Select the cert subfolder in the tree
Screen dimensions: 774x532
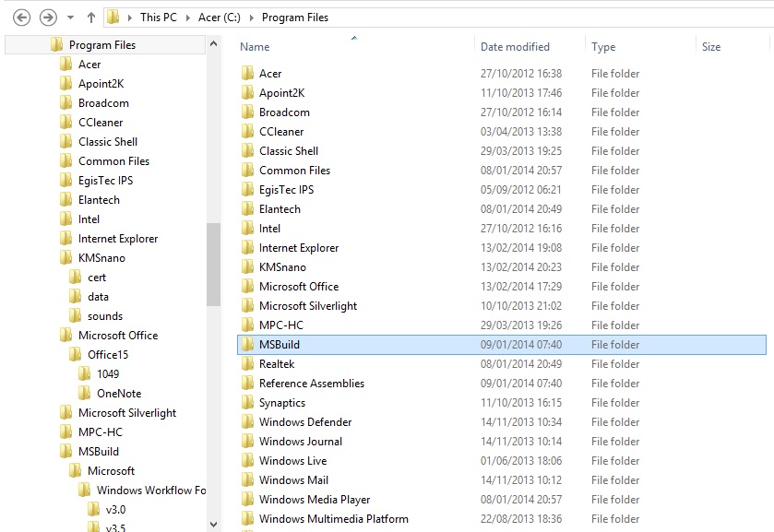coord(97,278)
